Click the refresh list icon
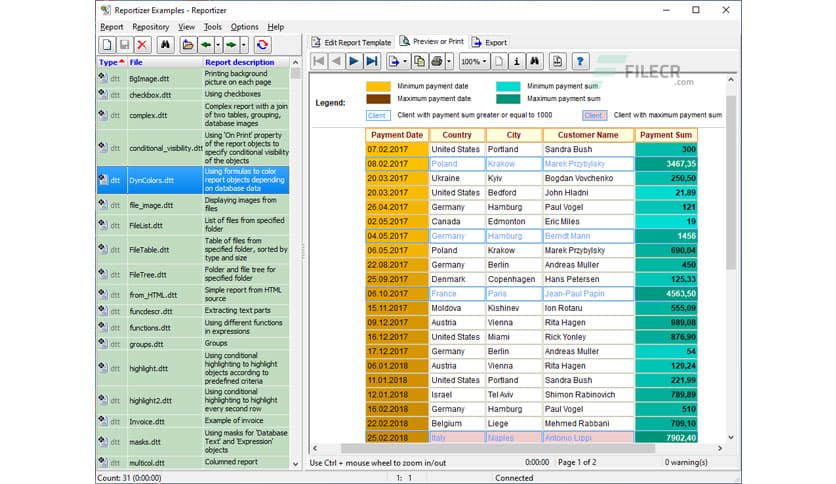The width and height of the screenshot is (836, 484). tap(262, 45)
